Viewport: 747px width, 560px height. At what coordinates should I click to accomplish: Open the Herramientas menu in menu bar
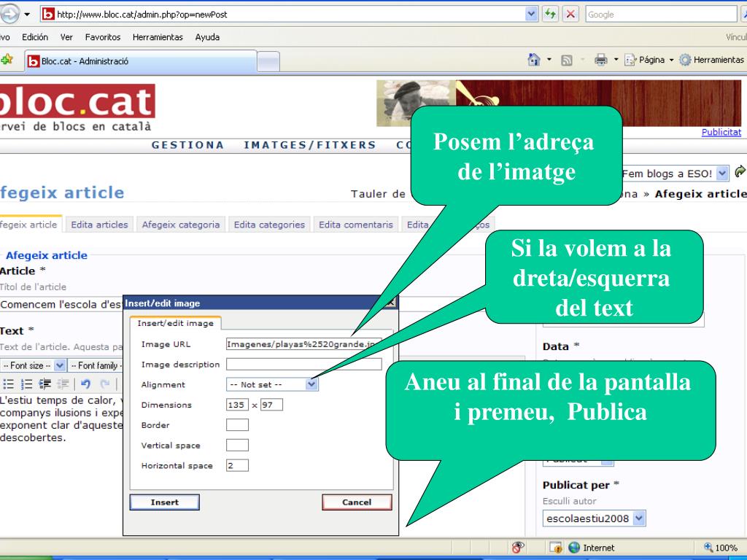point(158,37)
